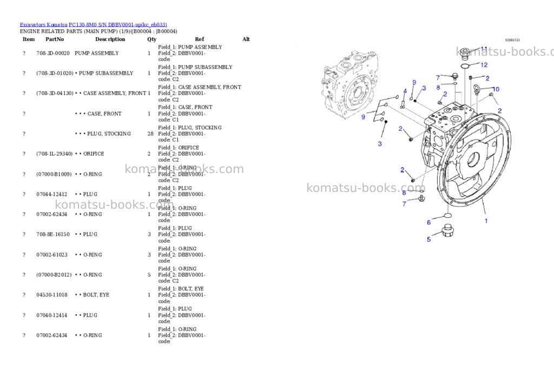This screenshot has width=554, height=392.
Task: Click callout number 4 in the diagram
Action: pyautogui.click(x=405, y=91)
